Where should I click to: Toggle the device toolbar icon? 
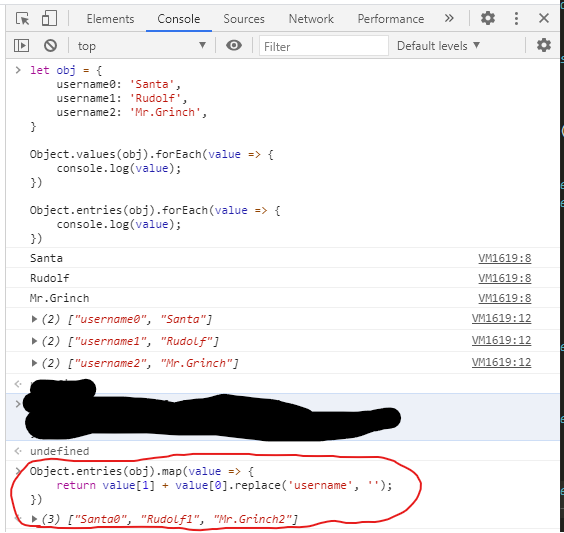(x=49, y=18)
